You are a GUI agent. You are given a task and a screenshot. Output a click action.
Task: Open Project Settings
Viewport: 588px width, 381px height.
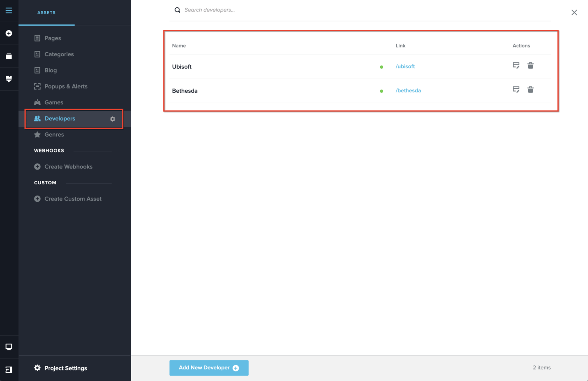tap(66, 368)
